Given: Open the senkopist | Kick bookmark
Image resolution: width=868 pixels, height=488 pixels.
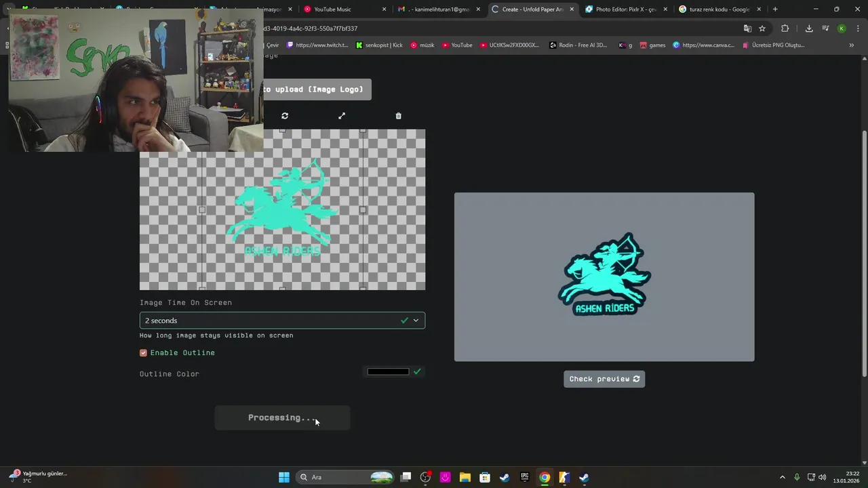Looking at the screenshot, I should point(379,45).
